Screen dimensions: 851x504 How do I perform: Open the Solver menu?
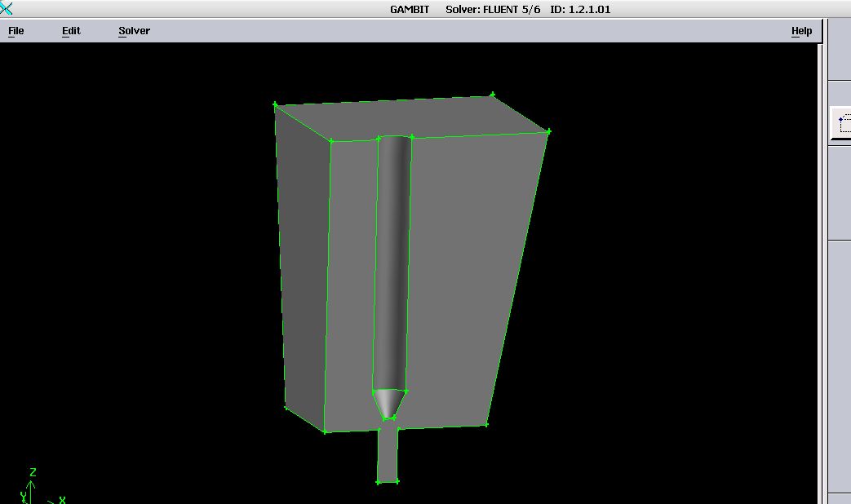point(134,31)
